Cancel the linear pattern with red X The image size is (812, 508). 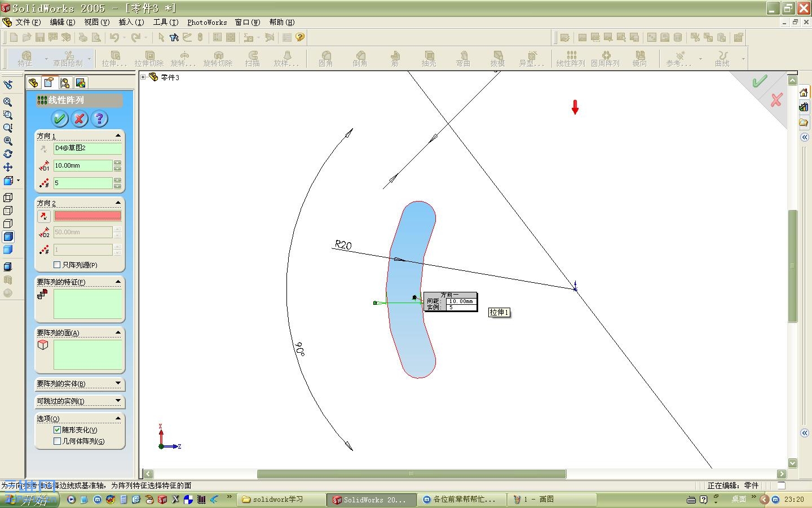pyautogui.click(x=80, y=119)
